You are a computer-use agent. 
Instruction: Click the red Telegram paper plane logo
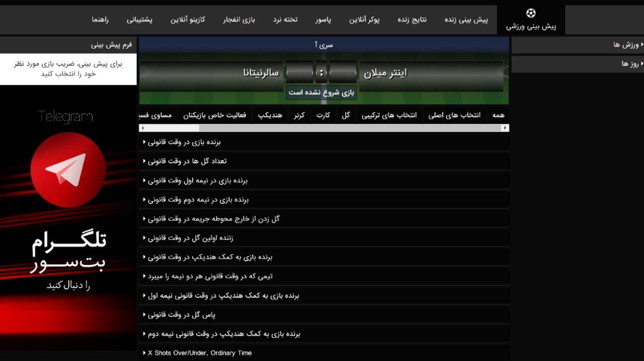point(68,170)
